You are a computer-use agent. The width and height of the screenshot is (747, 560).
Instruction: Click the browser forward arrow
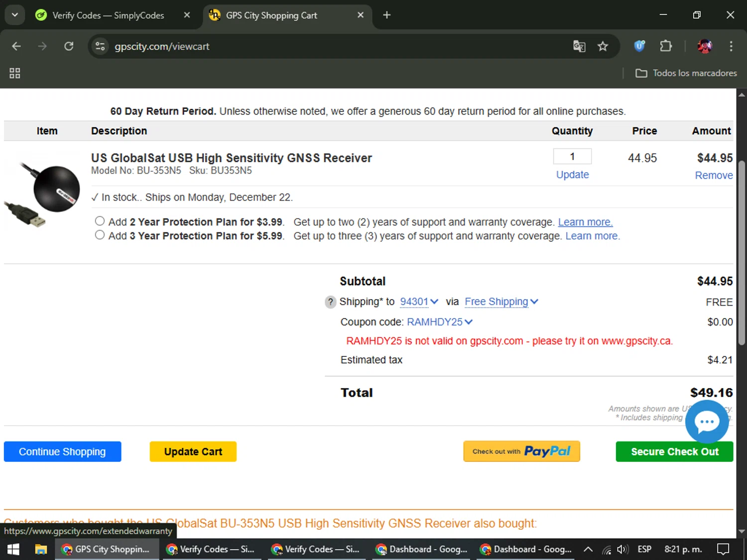(42, 46)
